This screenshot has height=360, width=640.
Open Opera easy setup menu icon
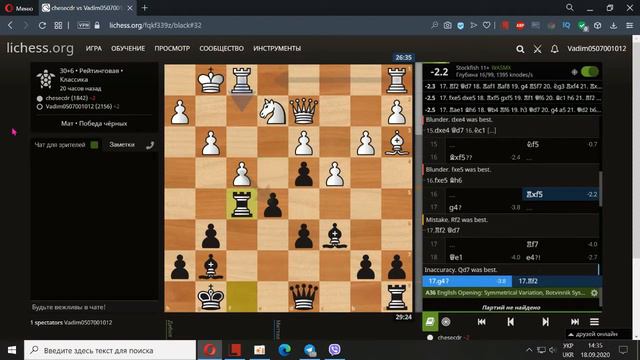pos(629,25)
